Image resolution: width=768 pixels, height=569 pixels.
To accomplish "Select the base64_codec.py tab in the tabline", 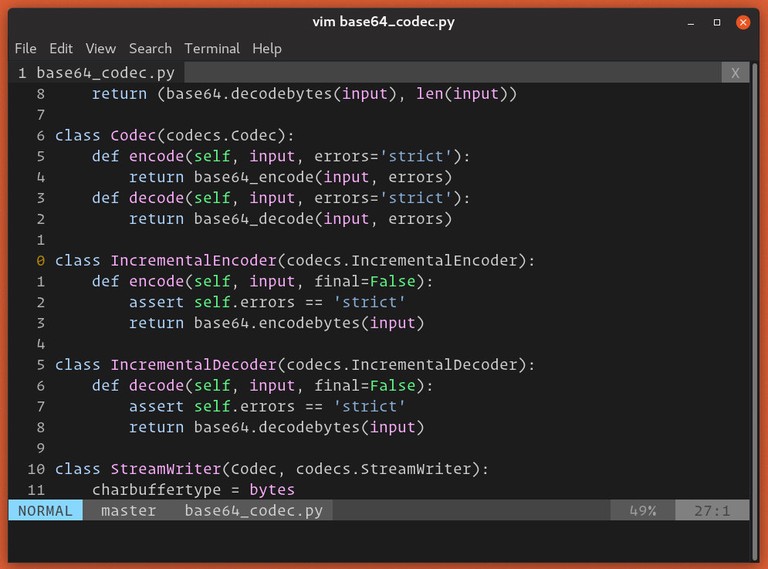I will 95,73.
